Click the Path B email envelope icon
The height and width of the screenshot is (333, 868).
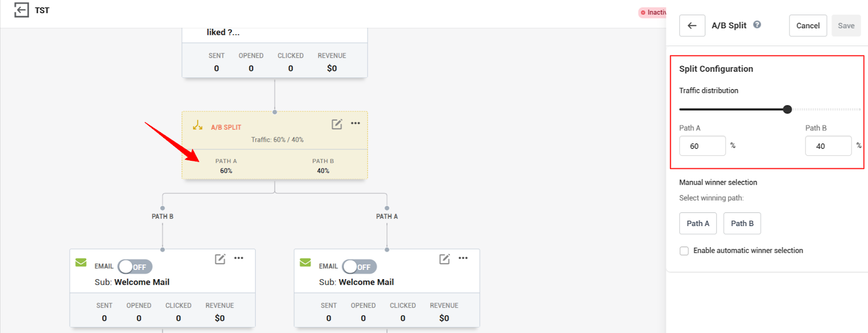(81, 262)
